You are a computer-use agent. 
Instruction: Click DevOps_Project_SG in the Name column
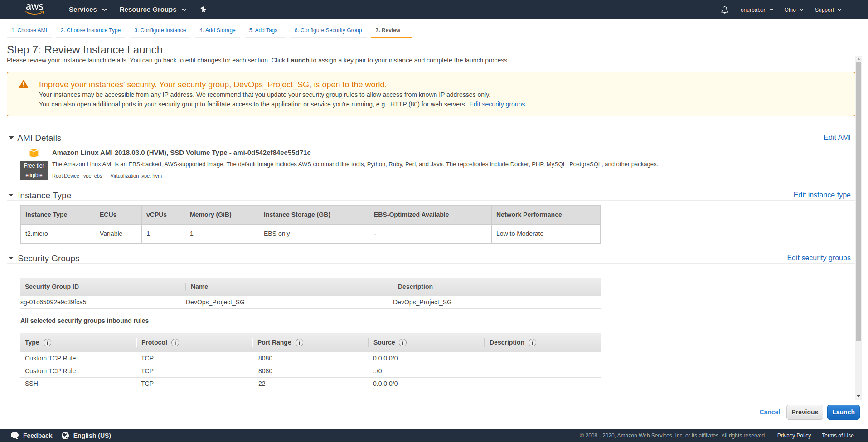(x=215, y=302)
